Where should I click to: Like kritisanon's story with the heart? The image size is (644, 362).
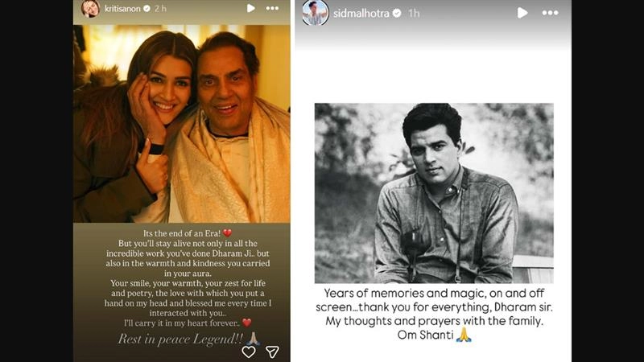tap(249, 352)
